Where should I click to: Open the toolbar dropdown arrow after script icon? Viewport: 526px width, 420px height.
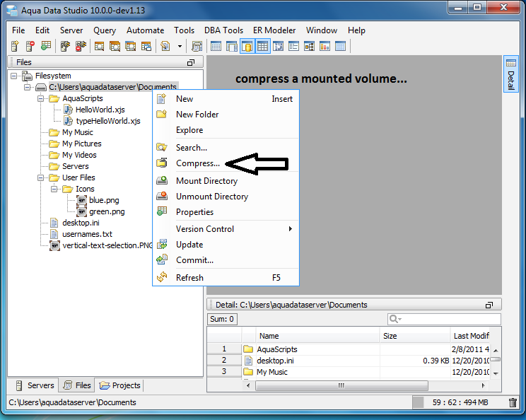pos(180,46)
